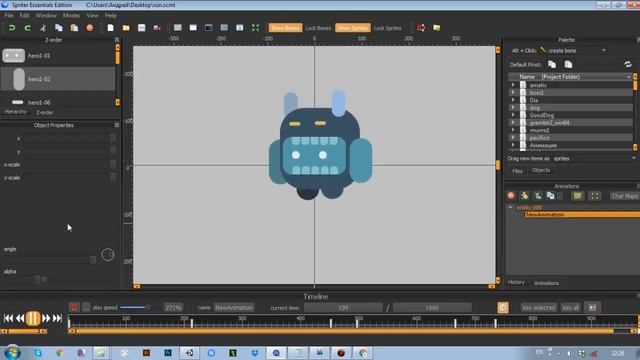640x360 pixels.
Task: Adjust the play speed slider
Action: [135, 307]
